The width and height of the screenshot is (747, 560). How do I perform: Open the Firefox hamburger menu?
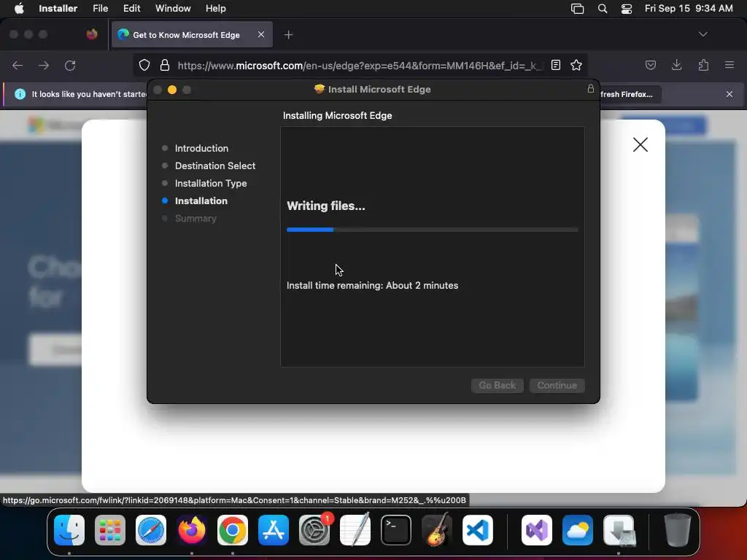tap(729, 65)
